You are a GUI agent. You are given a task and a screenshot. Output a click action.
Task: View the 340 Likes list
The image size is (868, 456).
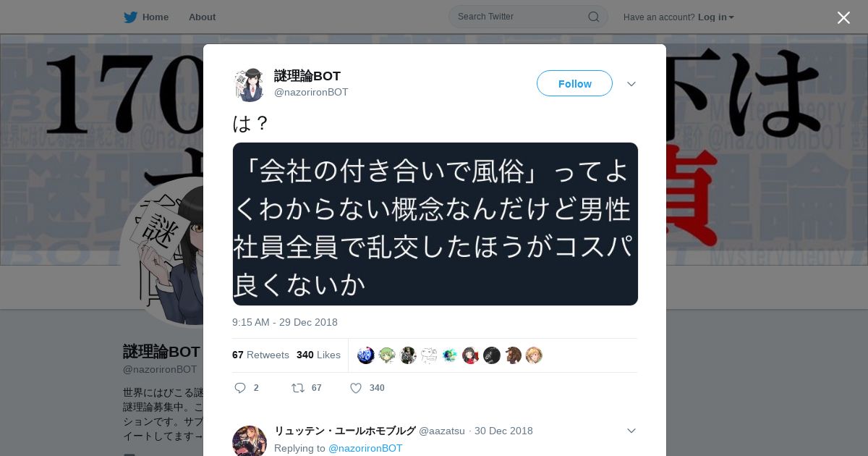(318, 355)
